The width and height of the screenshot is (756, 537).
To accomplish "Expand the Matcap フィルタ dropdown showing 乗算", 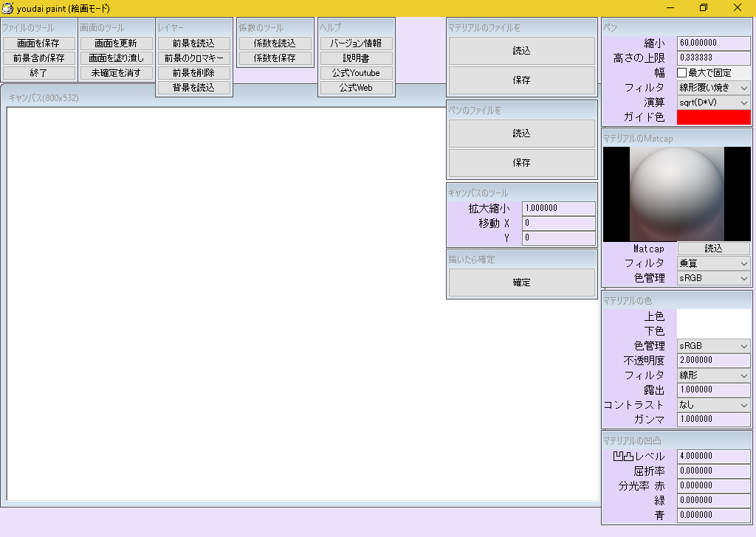I will click(712, 263).
